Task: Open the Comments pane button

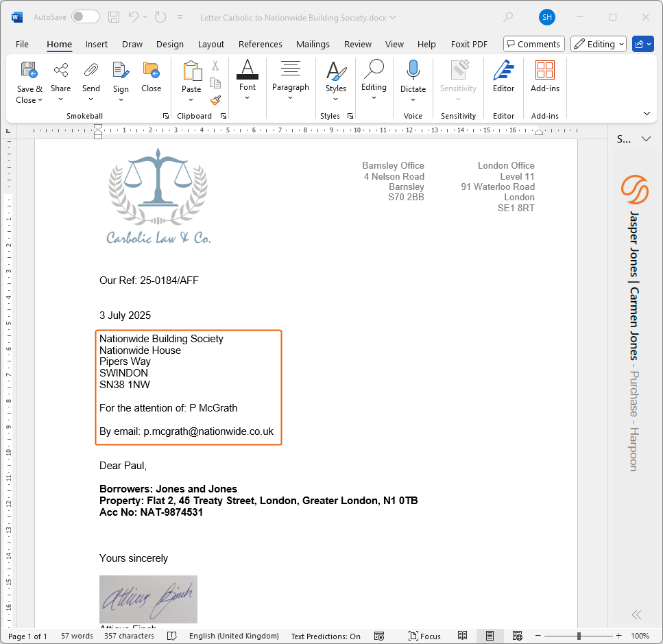Action: (x=534, y=44)
